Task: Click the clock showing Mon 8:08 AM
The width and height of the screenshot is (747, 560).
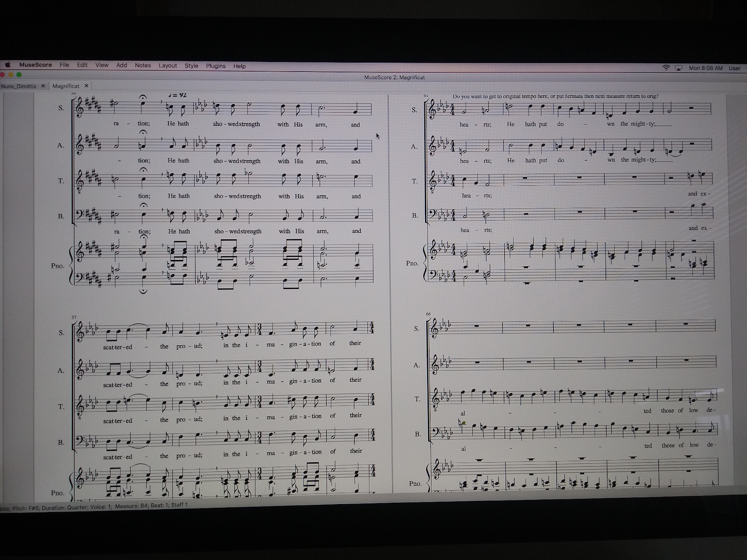Action: point(705,68)
